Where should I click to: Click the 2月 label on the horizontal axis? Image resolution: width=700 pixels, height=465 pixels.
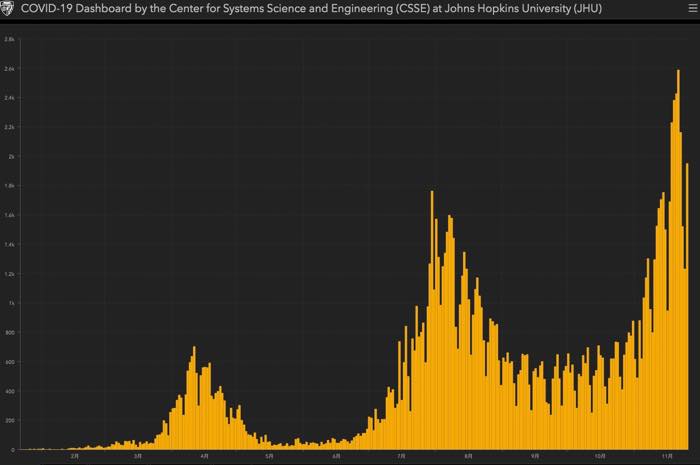tap(75, 456)
